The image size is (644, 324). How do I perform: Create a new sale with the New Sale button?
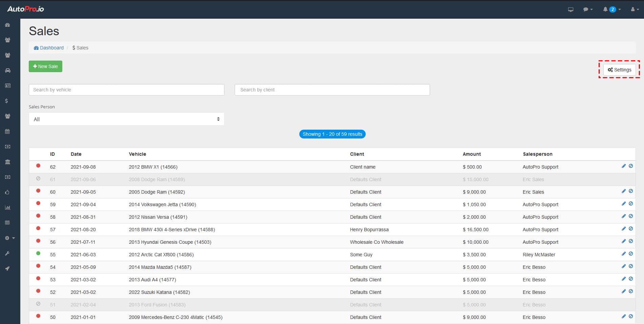[45, 66]
